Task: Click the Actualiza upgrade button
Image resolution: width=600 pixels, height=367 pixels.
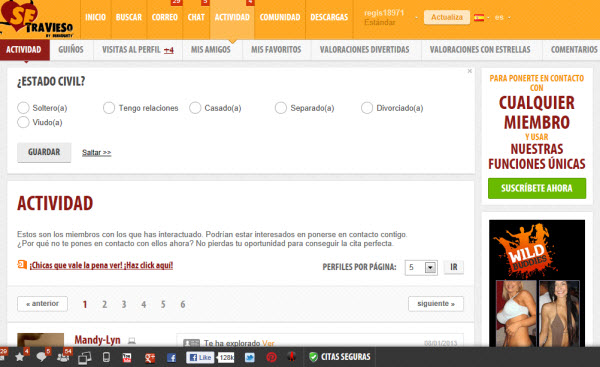Action: click(447, 17)
